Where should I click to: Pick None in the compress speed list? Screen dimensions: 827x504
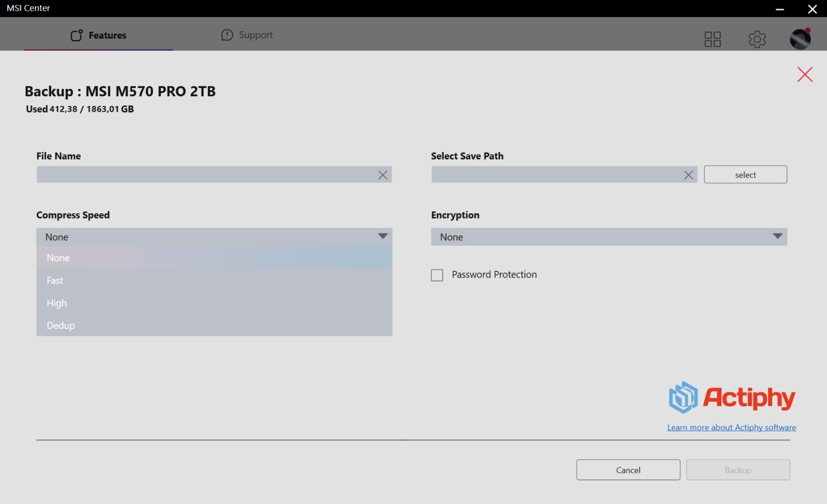click(x=58, y=258)
